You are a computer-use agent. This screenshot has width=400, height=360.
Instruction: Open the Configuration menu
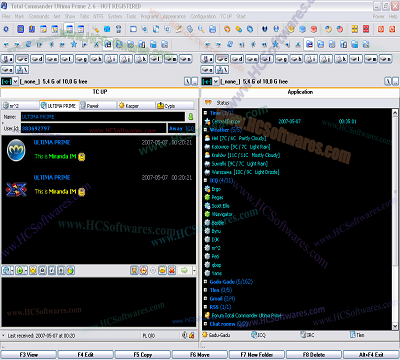pos(203,16)
